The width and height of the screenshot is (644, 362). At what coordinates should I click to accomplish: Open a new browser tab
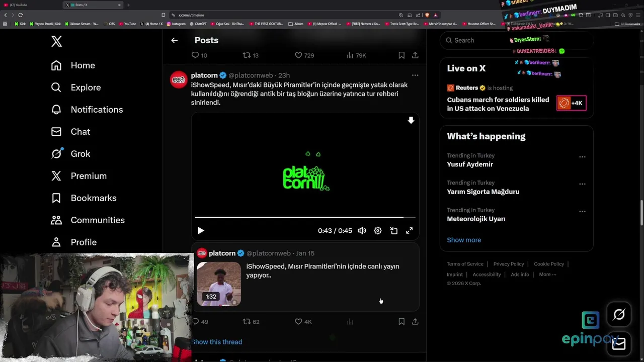pyautogui.click(x=128, y=5)
